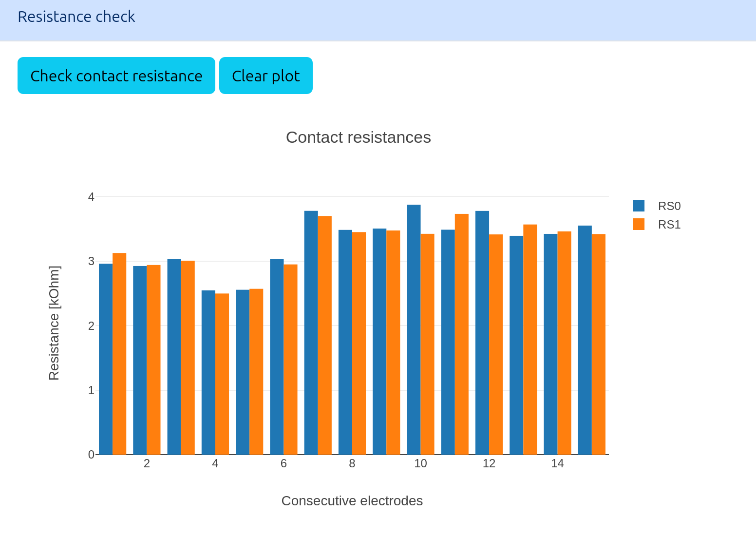Select the blue RS0 bar at electrode 14
The height and width of the screenshot is (537, 756).
pyautogui.click(x=551, y=344)
